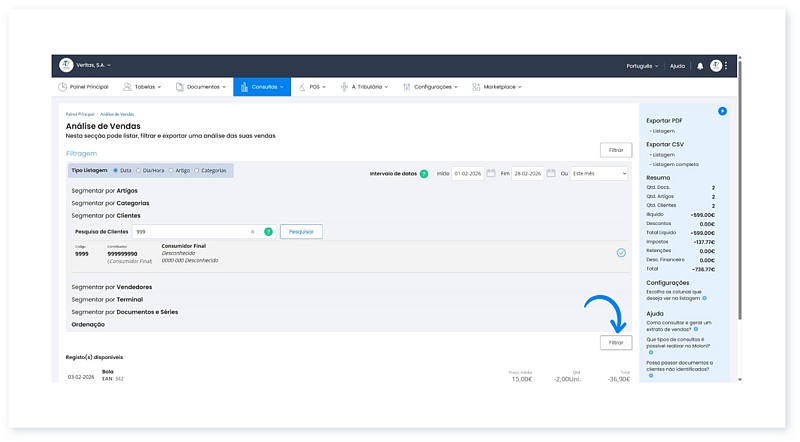The width and height of the screenshot is (800, 442).
Task: Choose the Categorias listing type radio
Action: 197,170
